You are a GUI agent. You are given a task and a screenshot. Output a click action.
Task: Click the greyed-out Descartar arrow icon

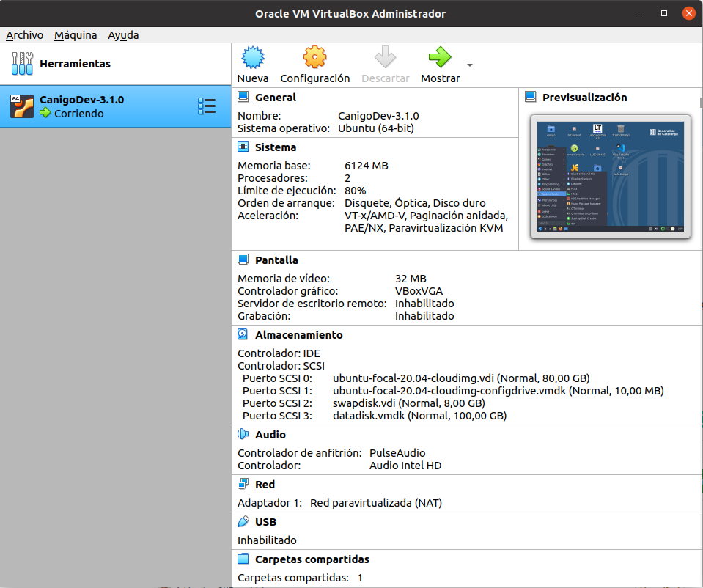coord(385,57)
